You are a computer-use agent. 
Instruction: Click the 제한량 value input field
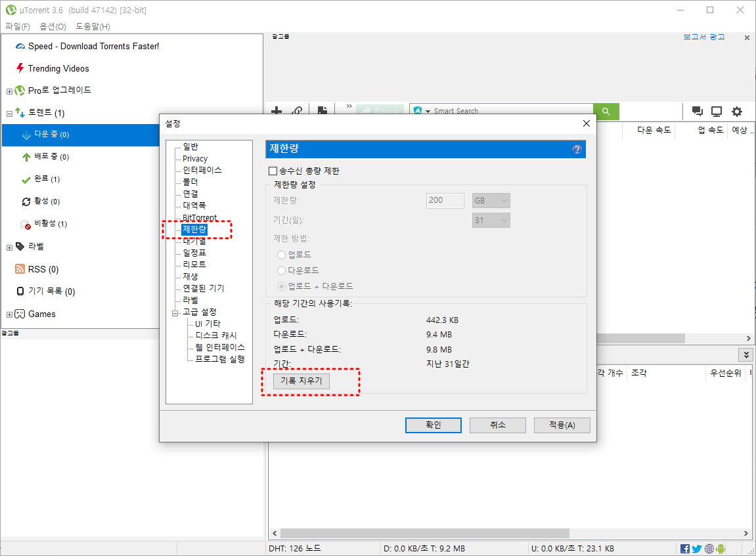click(445, 200)
